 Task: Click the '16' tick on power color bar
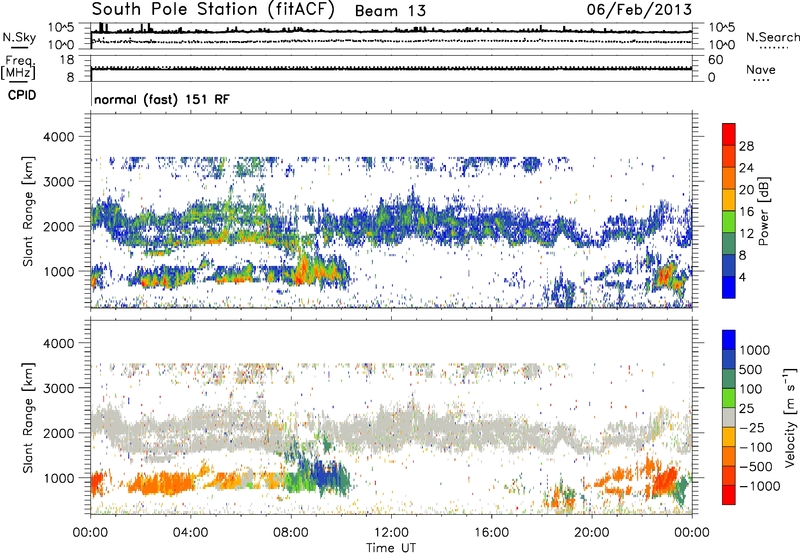pyautogui.click(x=746, y=211)
